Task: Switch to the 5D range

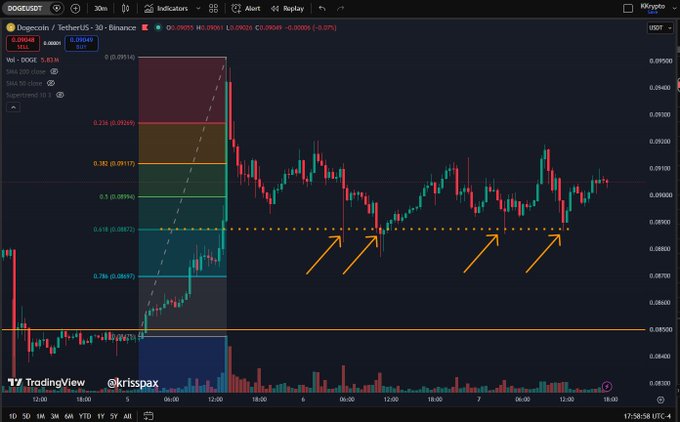Action: 26,416
